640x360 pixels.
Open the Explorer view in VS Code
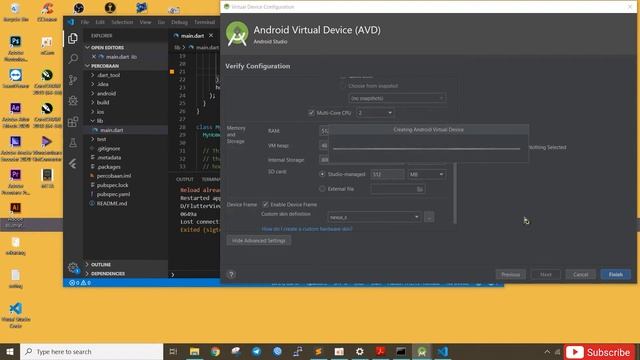pos(73,38)
